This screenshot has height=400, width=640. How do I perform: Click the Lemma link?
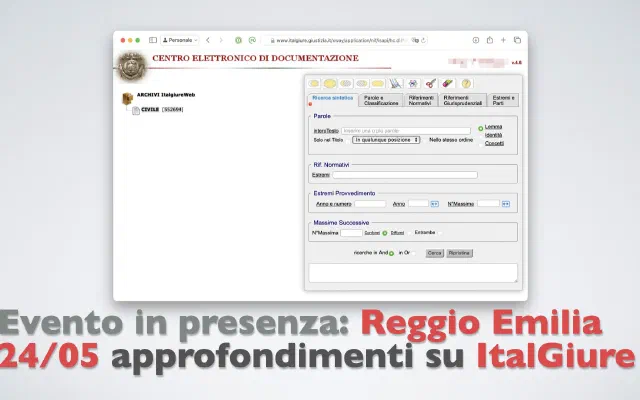[493, 127]
